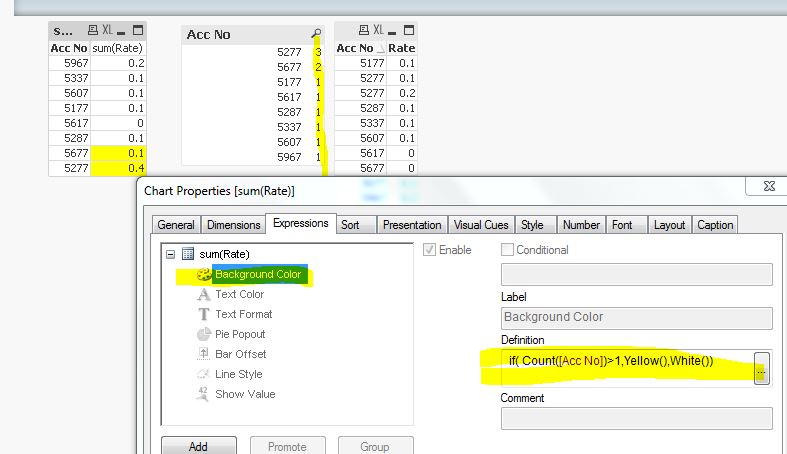Minimize the Acc No Rate table box
The width and height of the screenshot is (787, 454).
[392, 32]
